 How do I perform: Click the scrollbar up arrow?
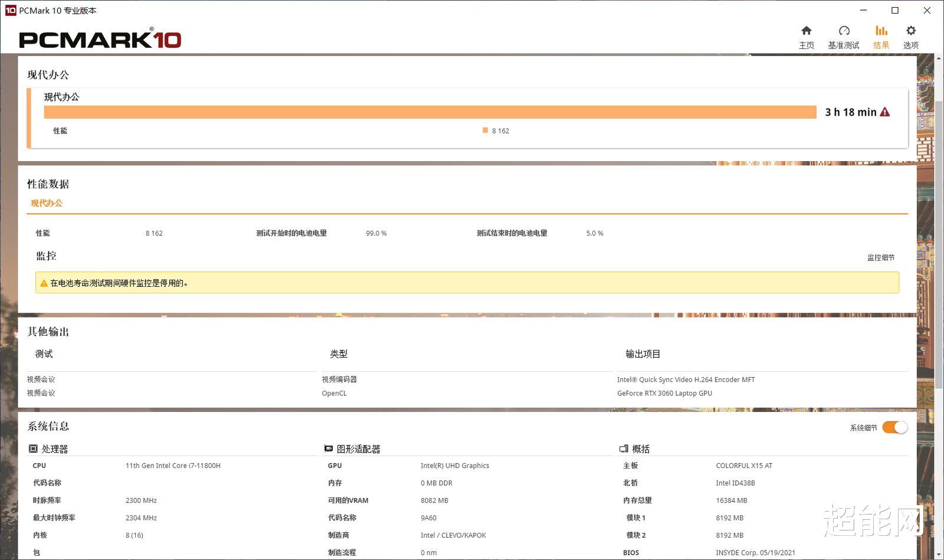939,58
